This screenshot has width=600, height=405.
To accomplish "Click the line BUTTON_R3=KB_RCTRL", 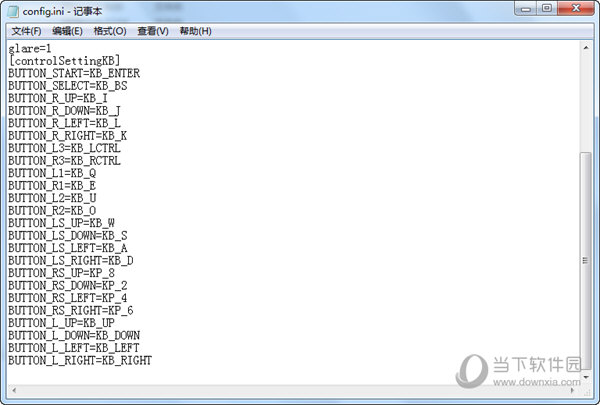I will coord(64,161).
